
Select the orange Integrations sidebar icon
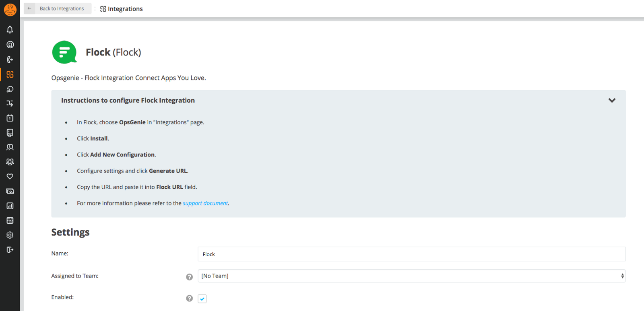(x=10, y=74)
